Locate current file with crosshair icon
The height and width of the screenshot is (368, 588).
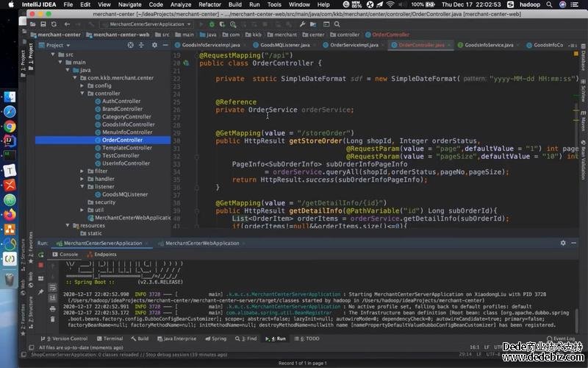point(131,45)
